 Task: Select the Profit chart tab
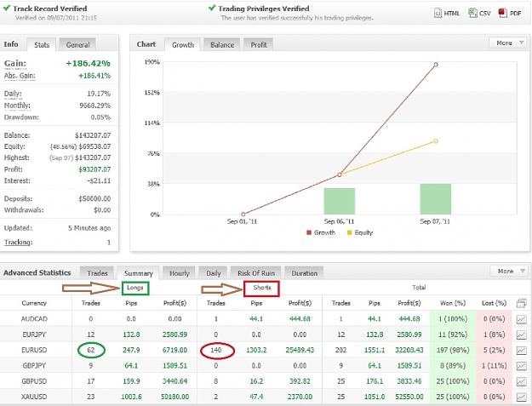259,45
